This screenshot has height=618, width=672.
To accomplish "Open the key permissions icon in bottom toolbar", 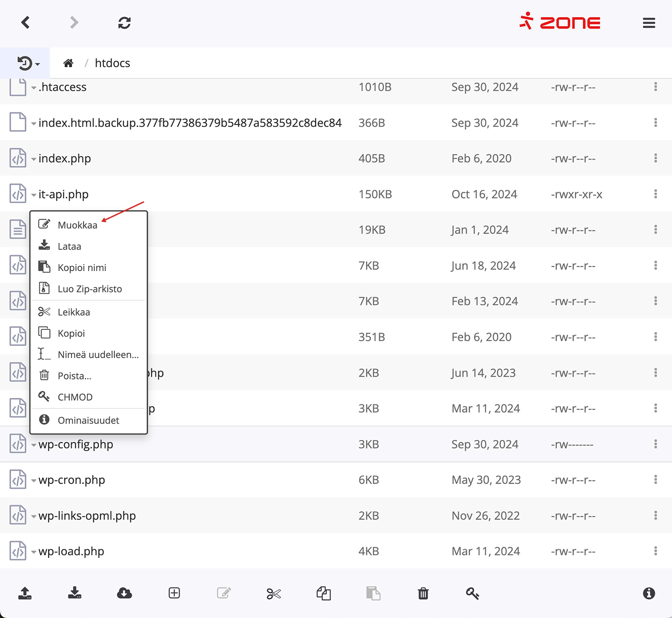I will (x=472, y=594).
